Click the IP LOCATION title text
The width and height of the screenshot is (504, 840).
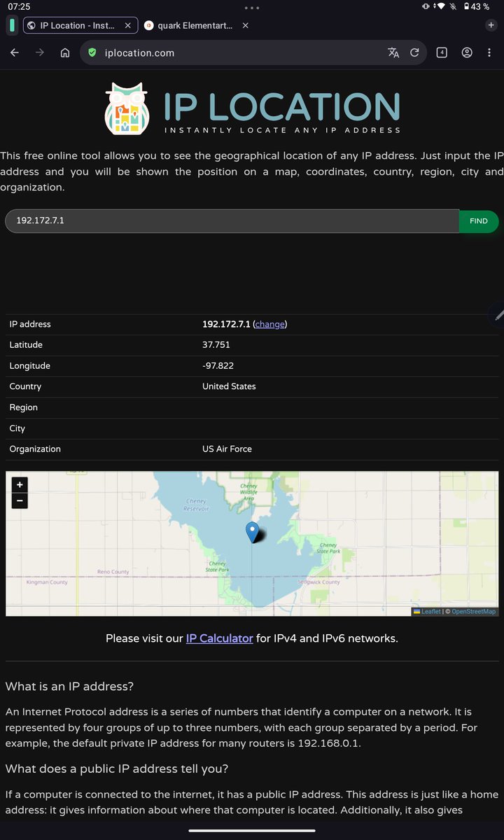282,106
